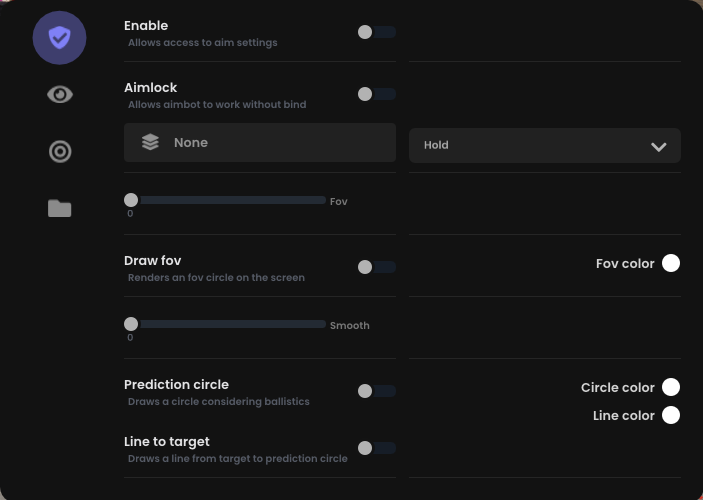
Task: Click the Smooth slider handle
Action: point(131,324)
